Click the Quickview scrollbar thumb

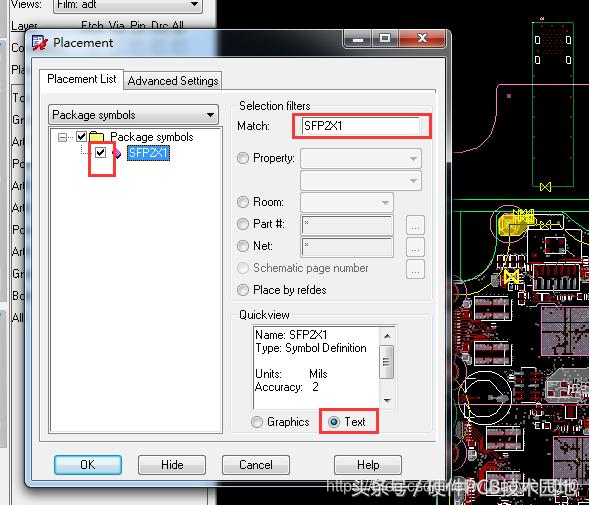click(x=387, y=362)
